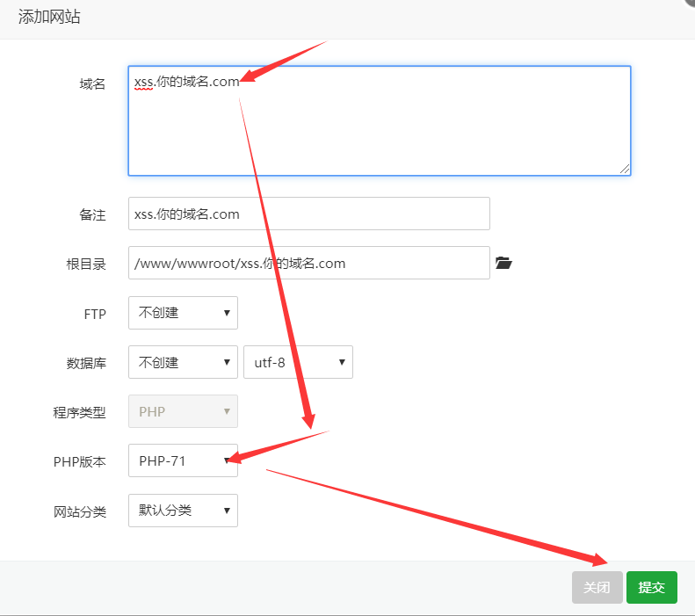This screenshot has width=695, height=616.
Task: Click the 域名 field label
Action: tap(92, 84)
